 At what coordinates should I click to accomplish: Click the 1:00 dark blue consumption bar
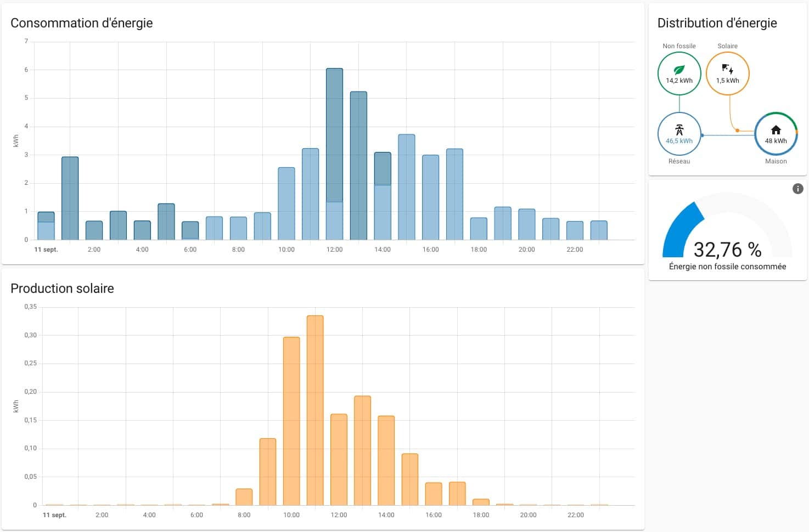point(70,199)
